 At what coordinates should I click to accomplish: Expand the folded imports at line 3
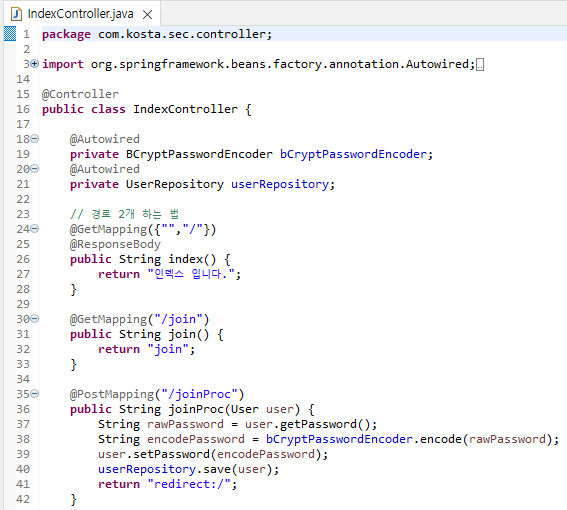[35, 64]
